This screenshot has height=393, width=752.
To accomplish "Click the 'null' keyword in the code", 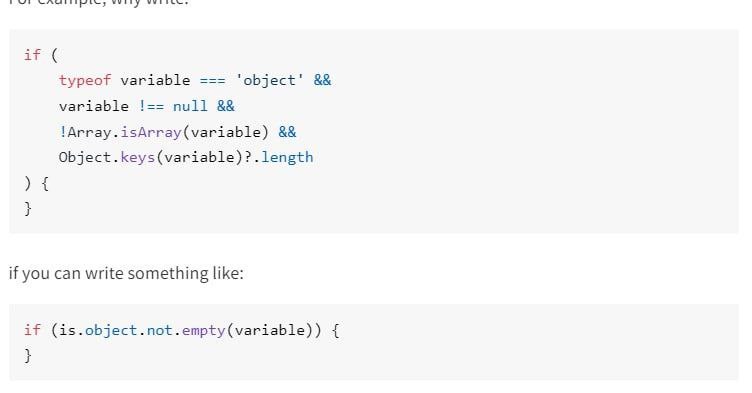I will (x=190, y=106).
